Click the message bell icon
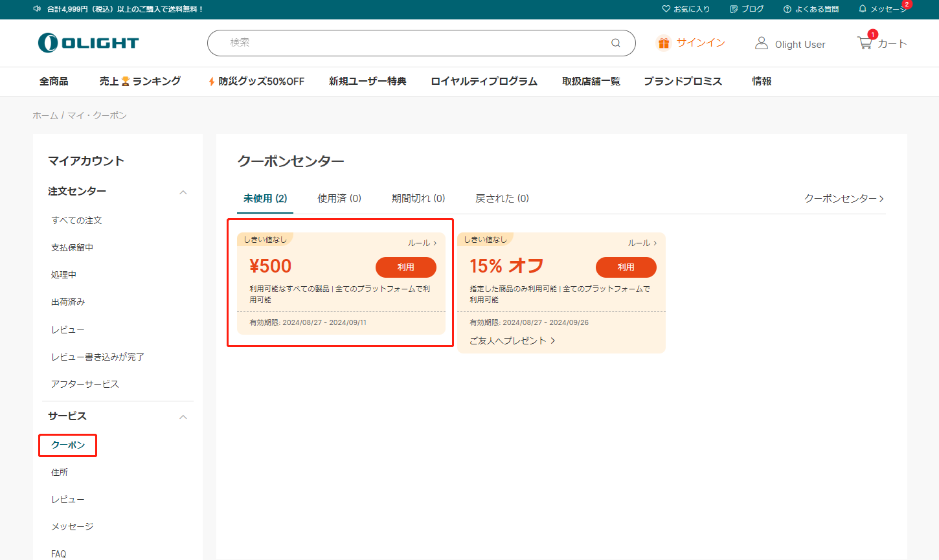Screen dimensions: 939x560 pos(863,9)
